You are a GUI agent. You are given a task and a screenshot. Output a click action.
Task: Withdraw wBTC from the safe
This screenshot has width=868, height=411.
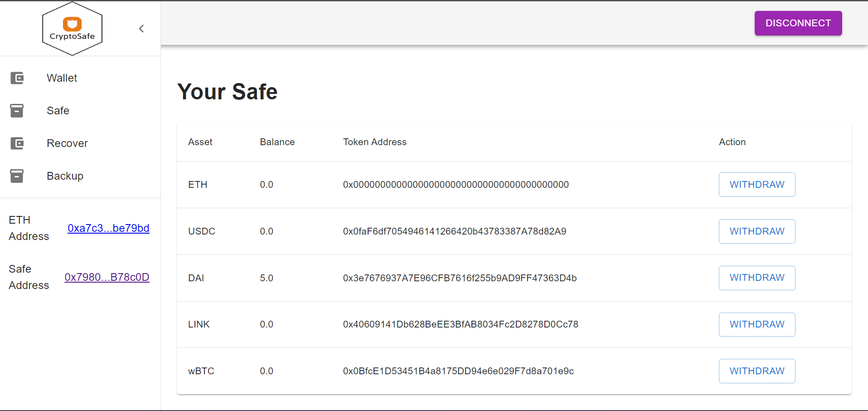click(x=756, y=371)
